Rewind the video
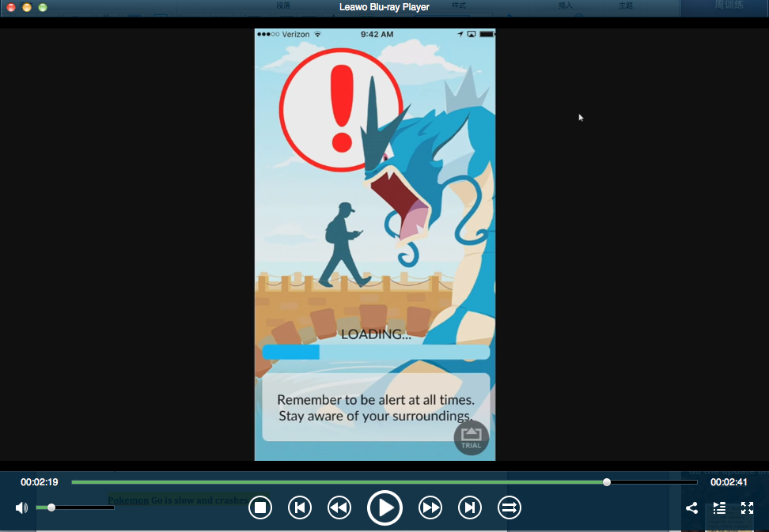 [339, 507]
